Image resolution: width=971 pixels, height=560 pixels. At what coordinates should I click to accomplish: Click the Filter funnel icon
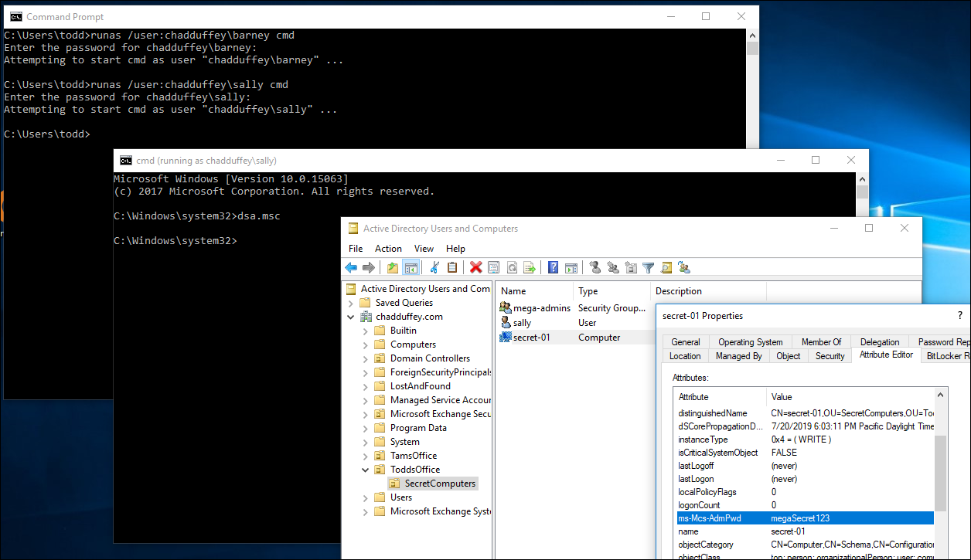click(648, 267)
